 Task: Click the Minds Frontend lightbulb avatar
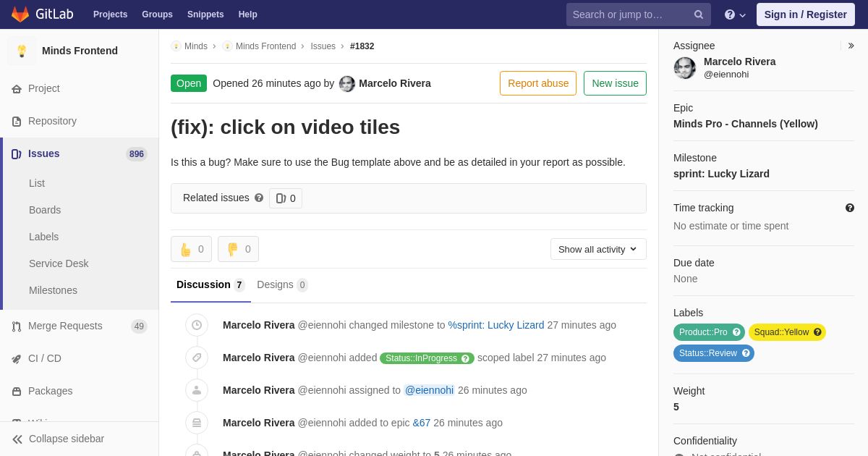(x=22, y=51)
